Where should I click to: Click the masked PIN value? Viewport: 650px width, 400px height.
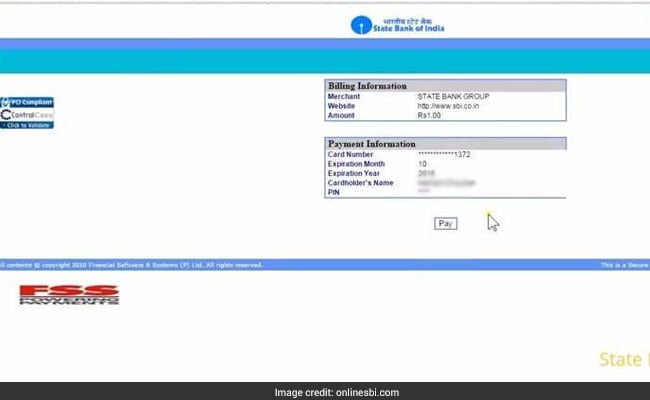pyautogui.click(x=424, y=192)
